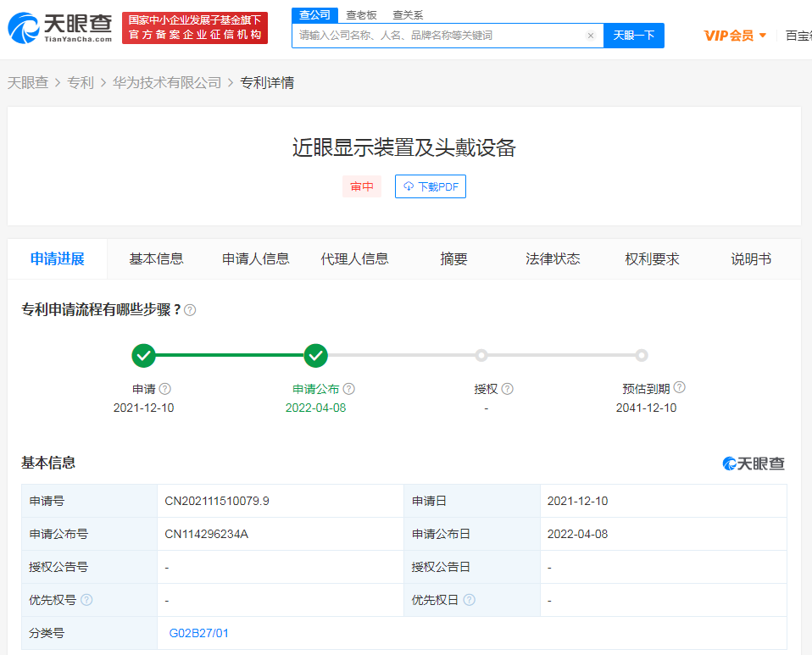Click the 2021-12-10 date under 申请 step
Screen dimensions: 812x655
[x=144, y=408]
